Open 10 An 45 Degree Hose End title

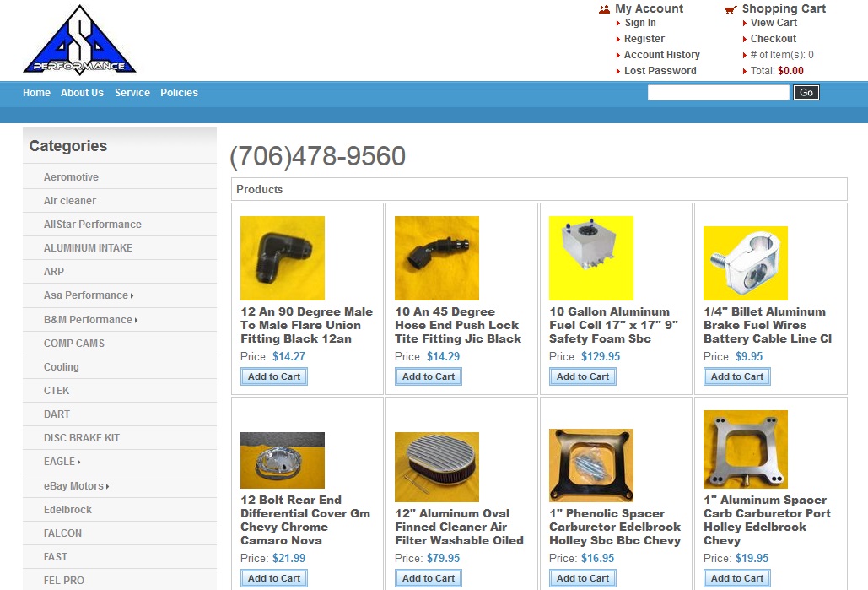458,325
